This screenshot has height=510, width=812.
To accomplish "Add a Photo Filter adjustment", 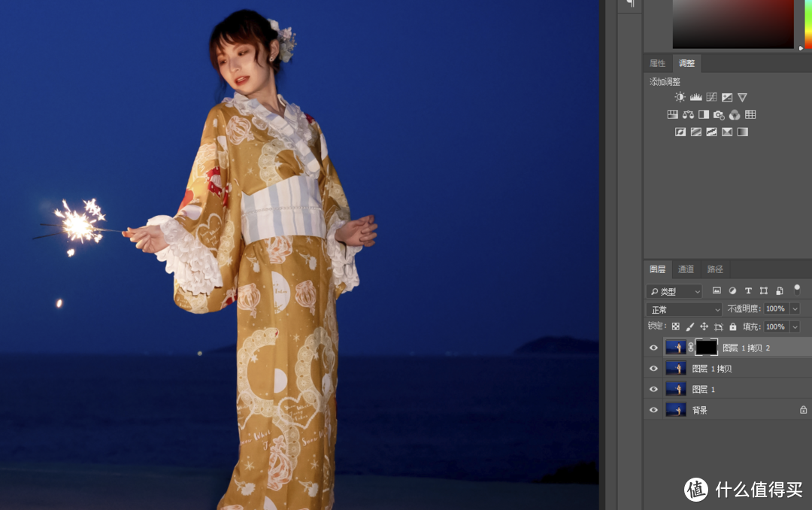I will tap(719, 114).
